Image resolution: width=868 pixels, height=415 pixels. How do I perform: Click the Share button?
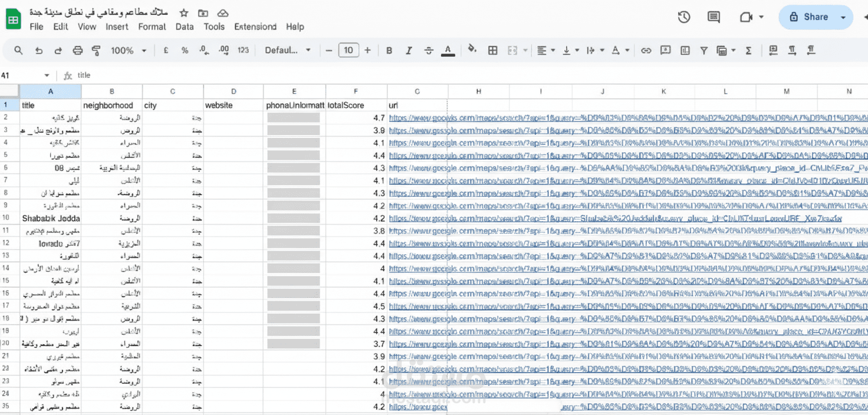tap(808, 17)
